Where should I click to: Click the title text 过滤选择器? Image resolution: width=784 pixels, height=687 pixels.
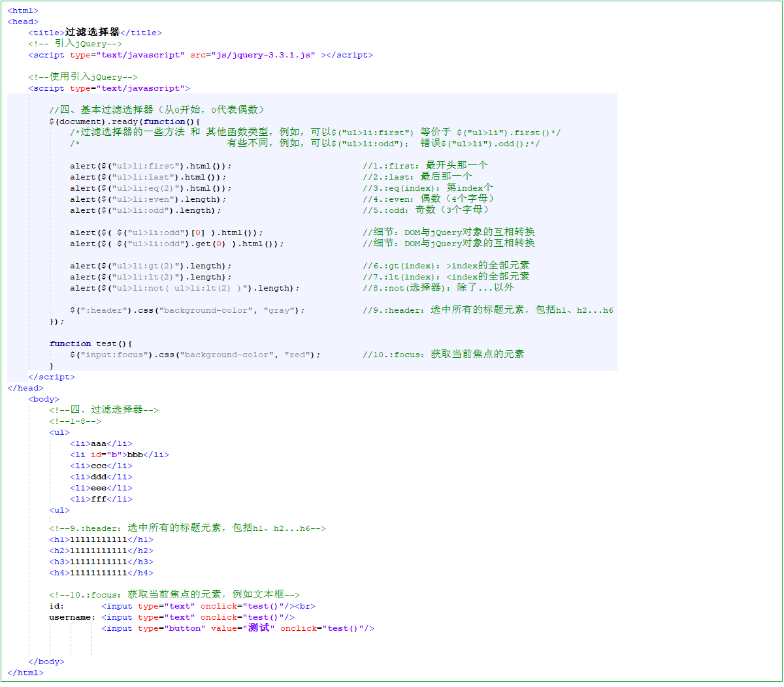92,32
